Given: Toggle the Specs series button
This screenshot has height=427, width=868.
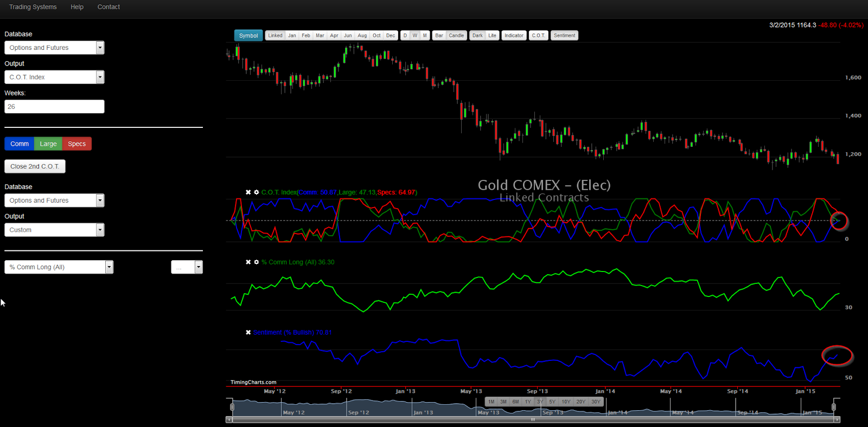Looking at the screenshot, I should click(77, 144).
